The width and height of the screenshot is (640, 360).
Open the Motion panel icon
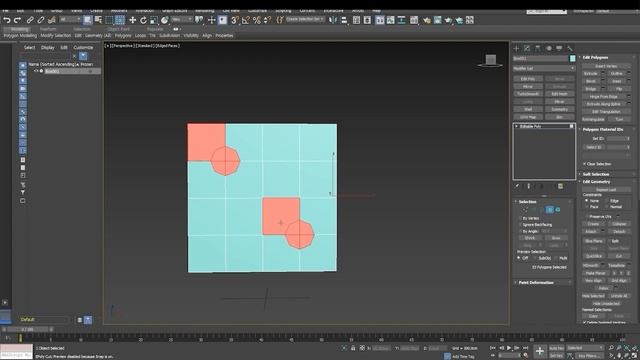tap(549, 48)
